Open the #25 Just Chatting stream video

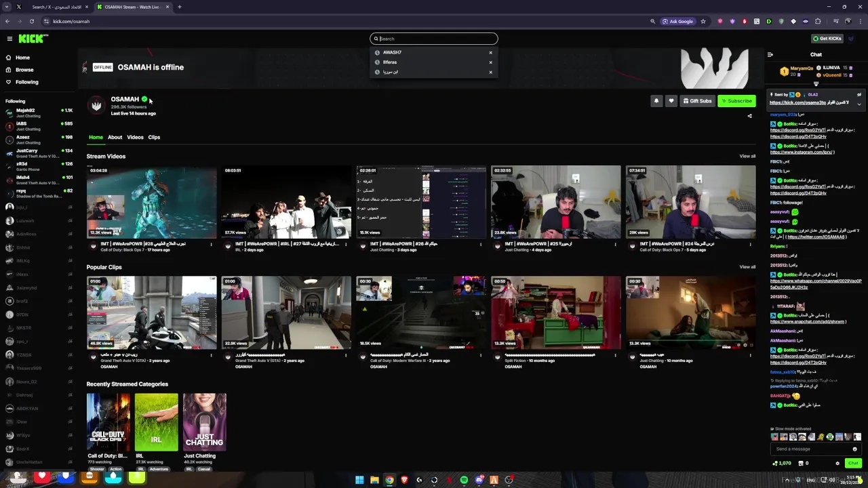pos(555,202)
